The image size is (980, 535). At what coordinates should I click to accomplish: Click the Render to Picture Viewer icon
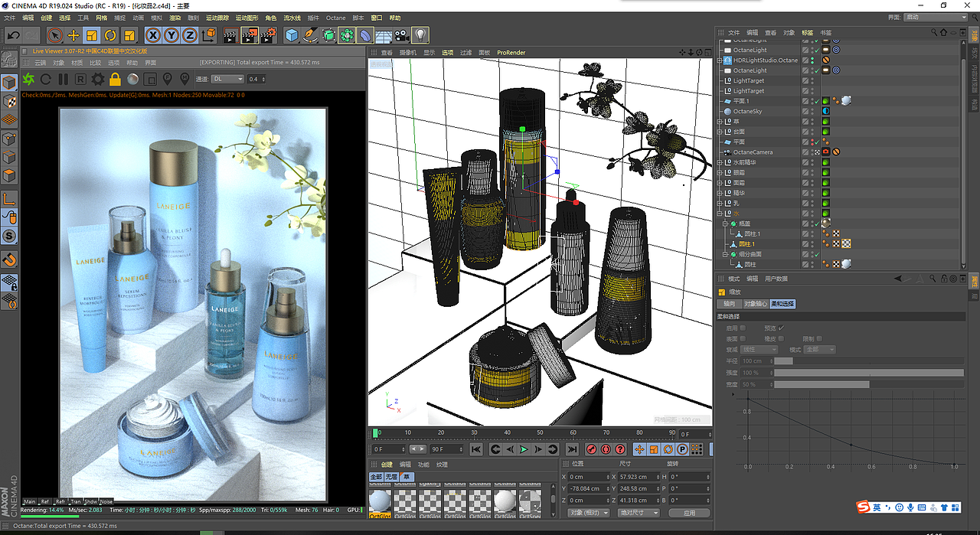249,35
